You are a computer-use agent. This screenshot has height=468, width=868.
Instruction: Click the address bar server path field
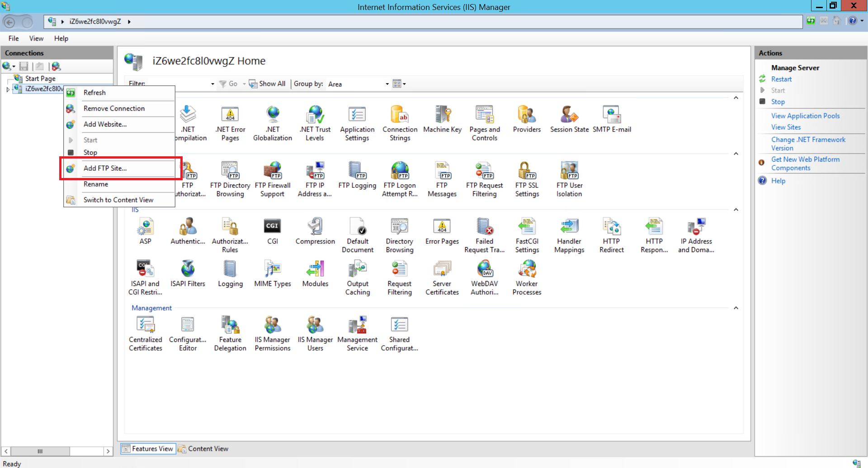[423, 21]
